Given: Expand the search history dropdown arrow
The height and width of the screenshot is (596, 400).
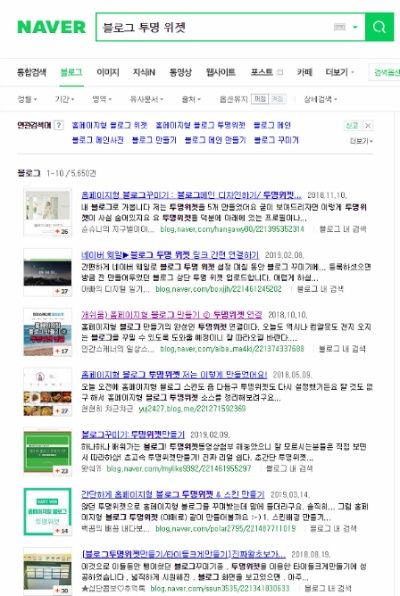Looking at the screenshot, I should [355, 27].
